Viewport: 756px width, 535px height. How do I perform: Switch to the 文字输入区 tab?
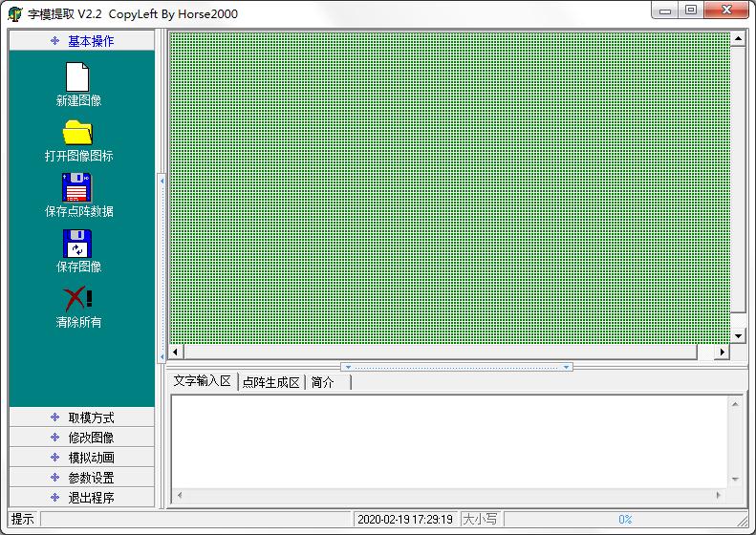[203, 381]
